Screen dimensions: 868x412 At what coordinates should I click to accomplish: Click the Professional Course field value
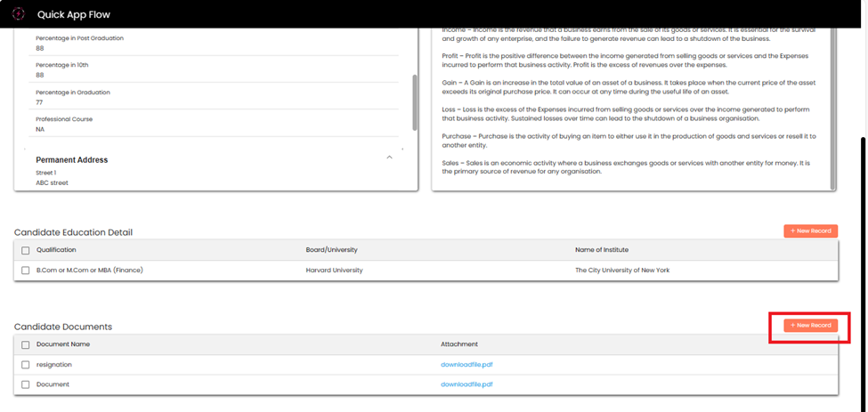coord(40,130)
